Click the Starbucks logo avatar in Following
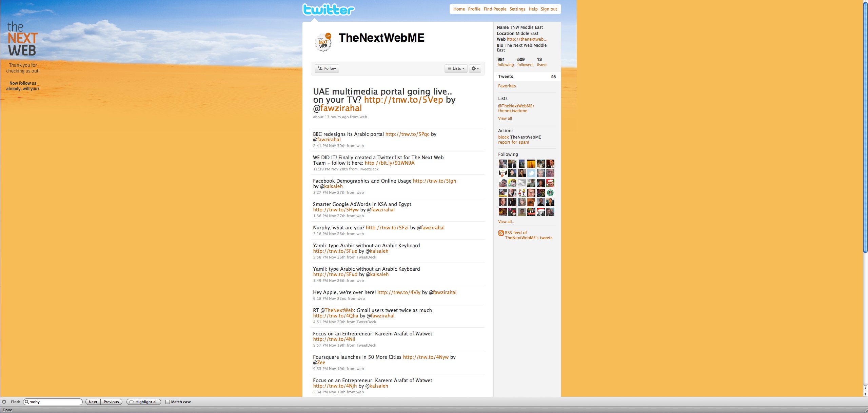868x413 pixels. click(550, 193)
